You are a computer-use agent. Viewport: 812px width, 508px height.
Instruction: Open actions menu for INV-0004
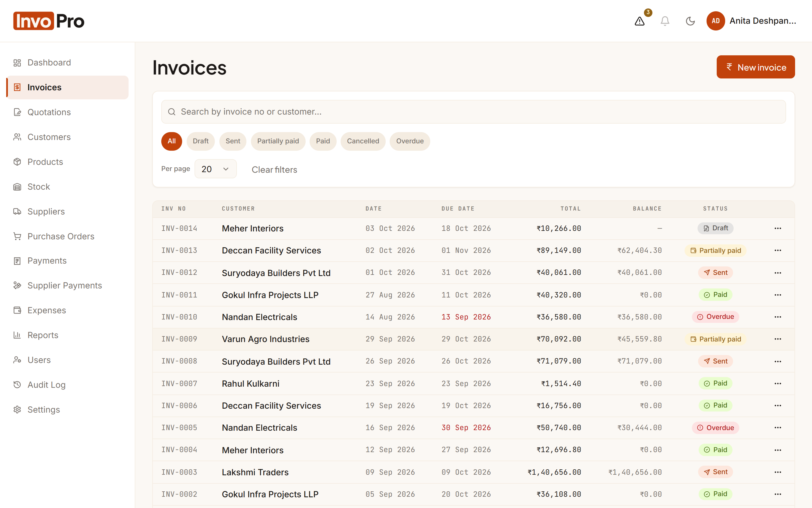point(778,450)
